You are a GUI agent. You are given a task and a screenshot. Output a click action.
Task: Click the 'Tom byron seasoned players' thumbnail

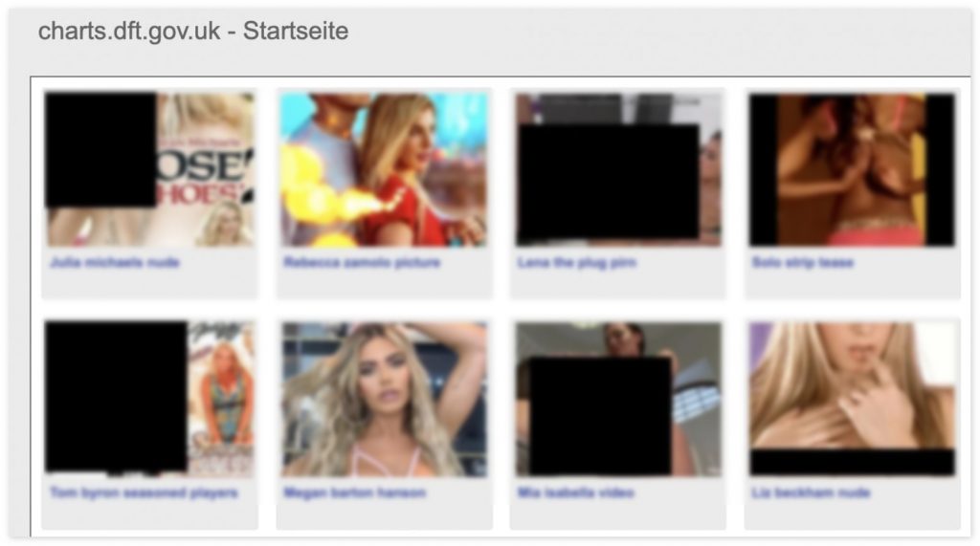[150, 399]
